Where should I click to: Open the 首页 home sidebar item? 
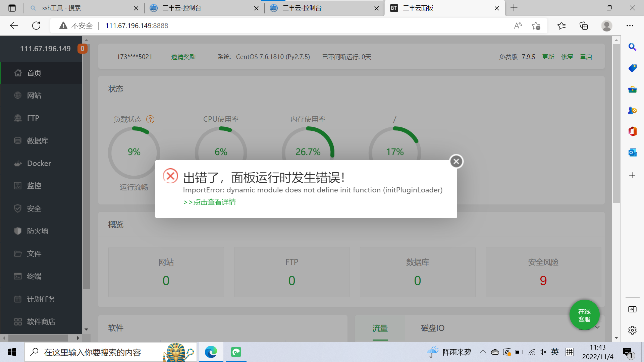[x=41, y=73]
